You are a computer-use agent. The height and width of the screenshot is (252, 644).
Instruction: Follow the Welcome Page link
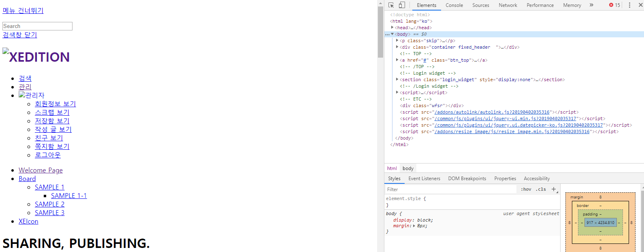coord(41,170)
